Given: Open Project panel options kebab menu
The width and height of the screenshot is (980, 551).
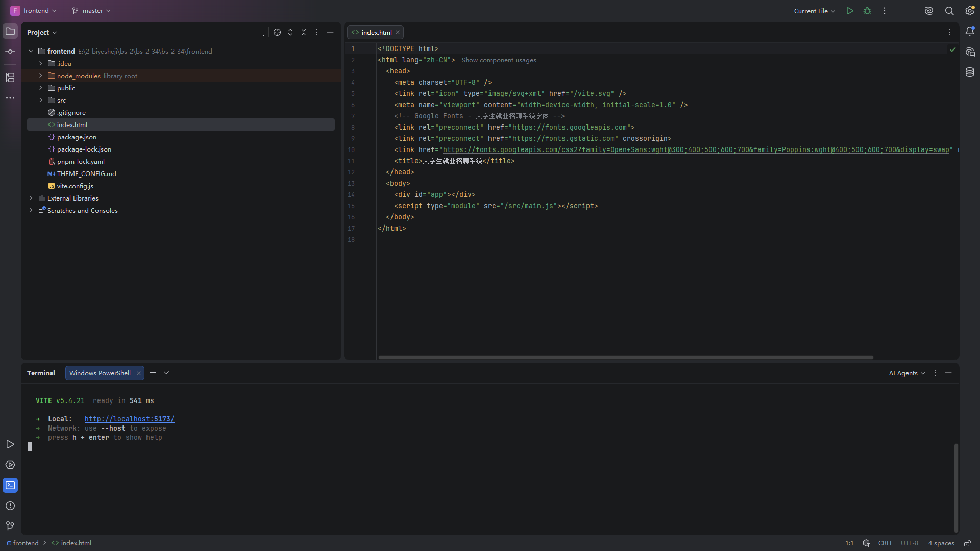Looking at the screenshot, I should coord(317,32).
